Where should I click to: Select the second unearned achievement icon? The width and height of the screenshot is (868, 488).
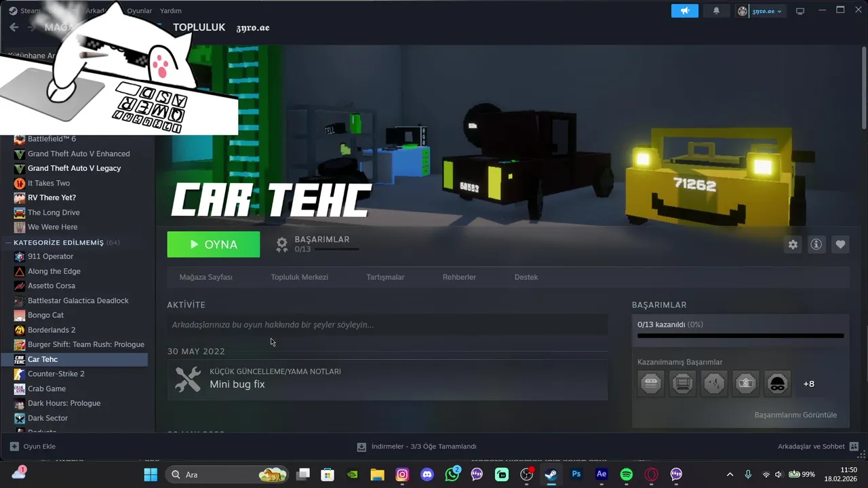pyautogui.click(x=682, y=384)
